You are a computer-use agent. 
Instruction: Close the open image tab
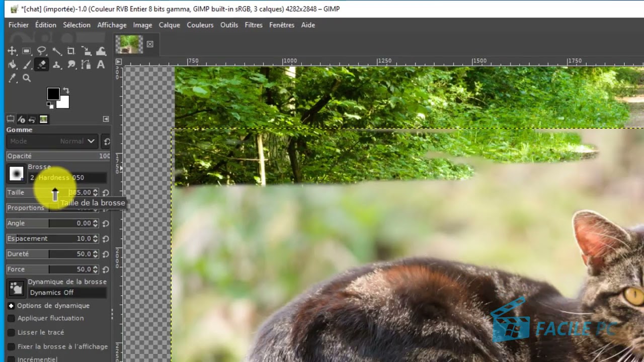click(150, 44)
